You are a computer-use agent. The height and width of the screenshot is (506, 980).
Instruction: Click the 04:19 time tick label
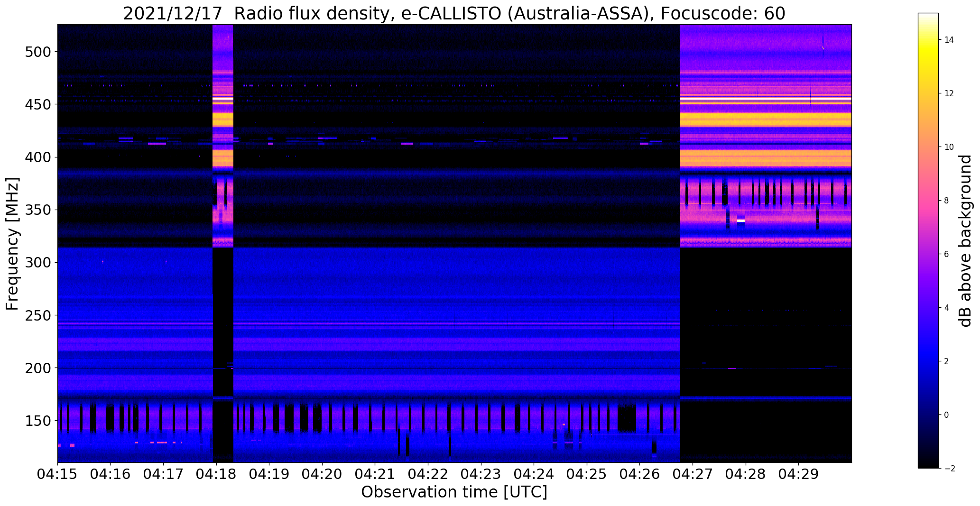(269, 474)
